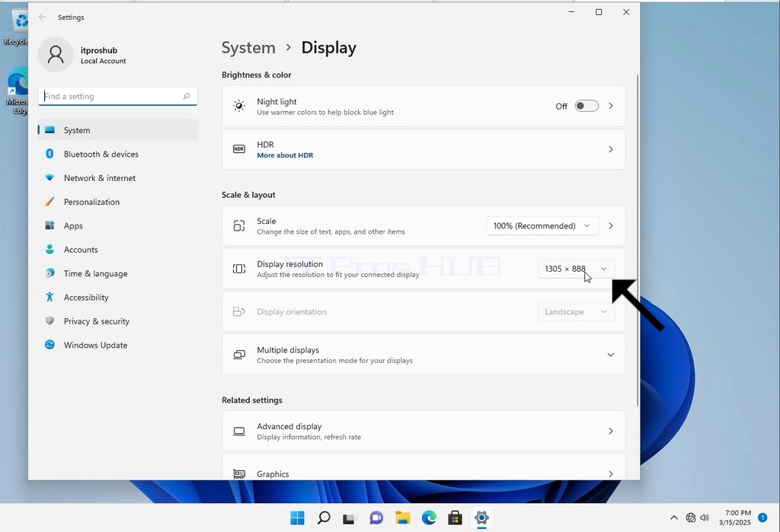This screenshot has width=780, height=532.
Task: Show hidden icons in the system tray
Action: [x=674, y=518]
